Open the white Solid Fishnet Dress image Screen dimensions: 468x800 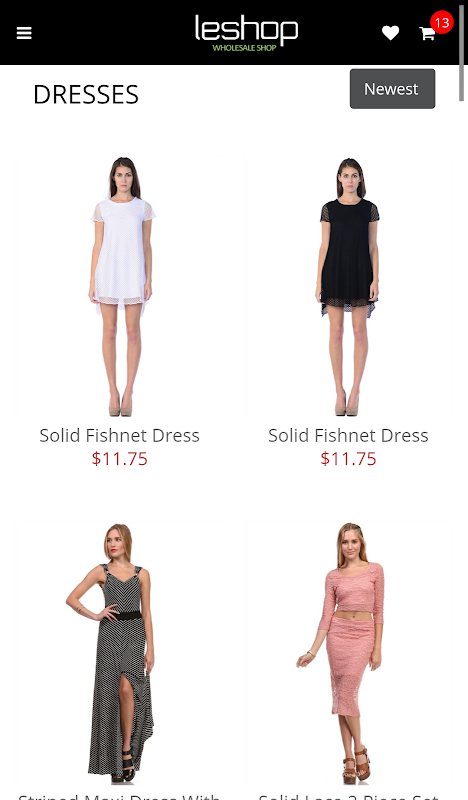point(120,287)
